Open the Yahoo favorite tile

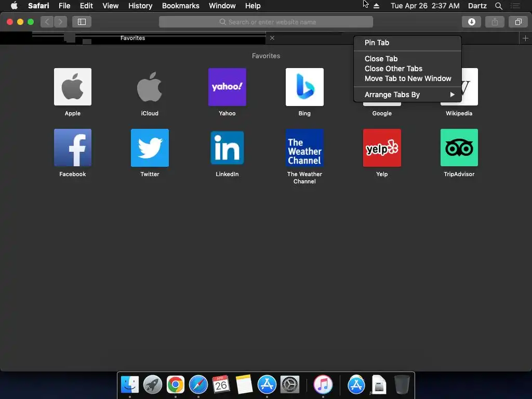click(227, 87)
